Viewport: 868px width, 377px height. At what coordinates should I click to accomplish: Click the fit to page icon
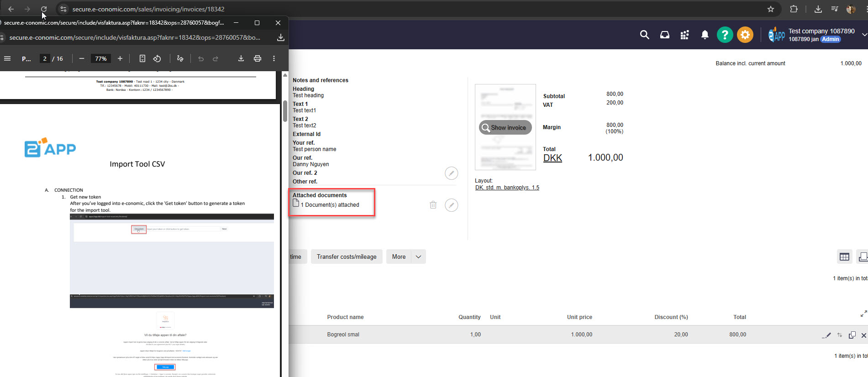pos(142,58)
